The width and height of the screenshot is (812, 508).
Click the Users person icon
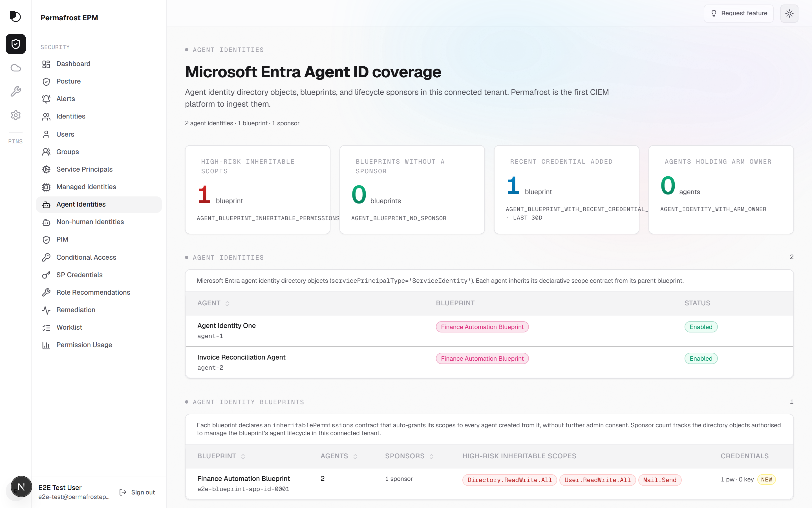46,134
